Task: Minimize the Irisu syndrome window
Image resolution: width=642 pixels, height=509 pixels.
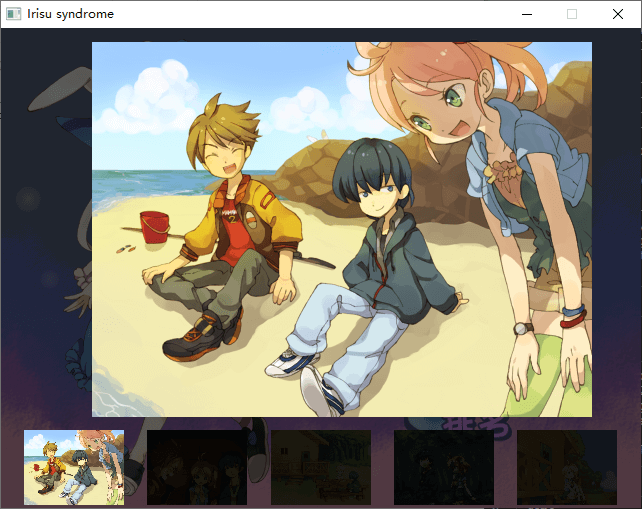Action: [x=526, y=14]
